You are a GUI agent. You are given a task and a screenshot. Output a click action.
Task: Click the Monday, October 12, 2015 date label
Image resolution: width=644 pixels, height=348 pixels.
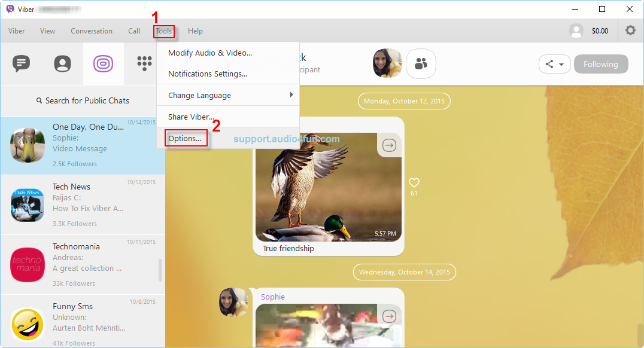point(404,101)
